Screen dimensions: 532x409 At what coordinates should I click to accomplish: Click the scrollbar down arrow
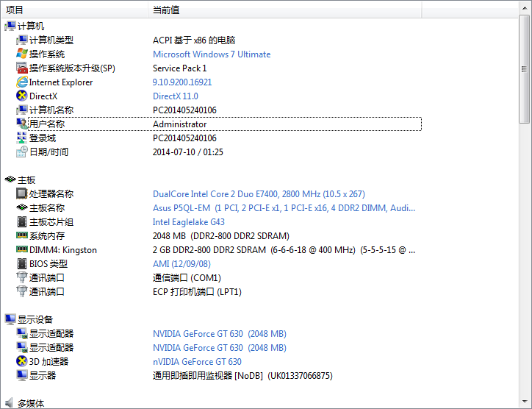click(x=524, y=401)
